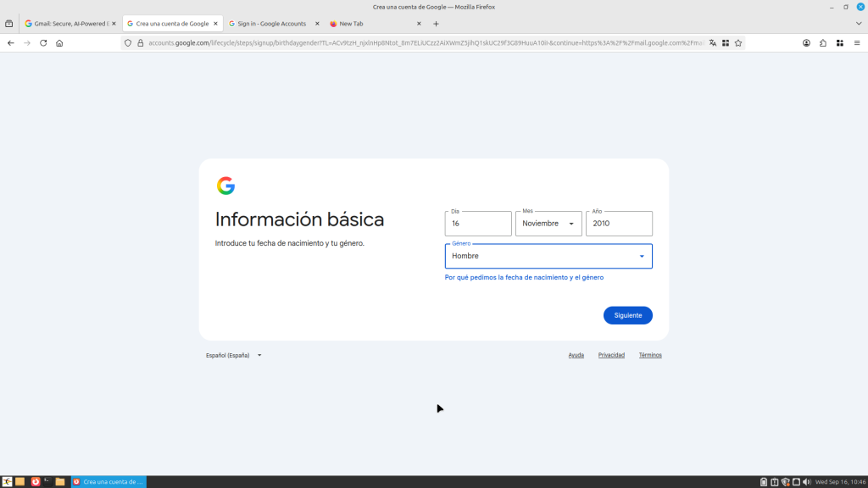Click the toolbar grid extension icon
This screenshot has height=488, width=868.
click(x=840, y=43)
